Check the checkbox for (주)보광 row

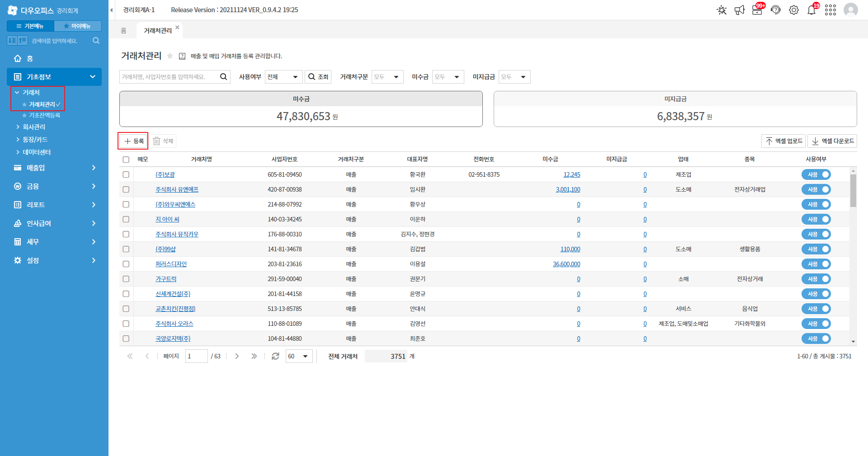[x=126, y=174]
